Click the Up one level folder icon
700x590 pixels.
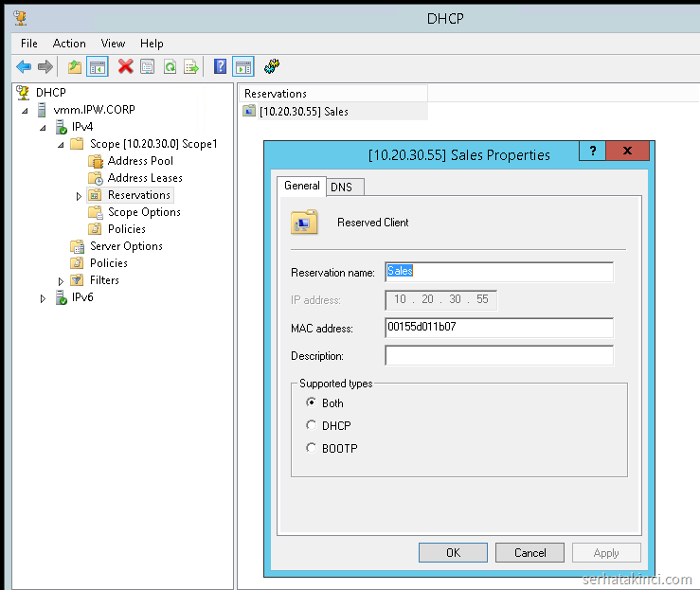pos(74,66)
